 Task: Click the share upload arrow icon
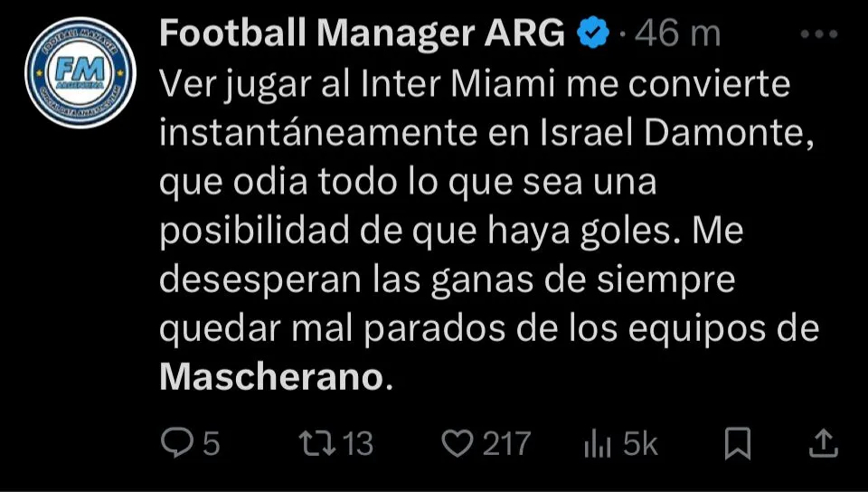click(x=822, y=443)
